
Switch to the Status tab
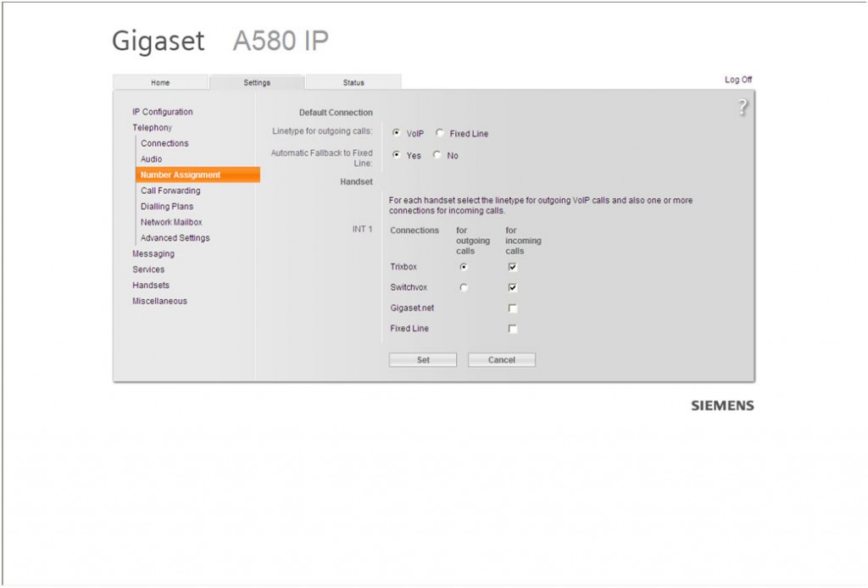pos(353,82)
